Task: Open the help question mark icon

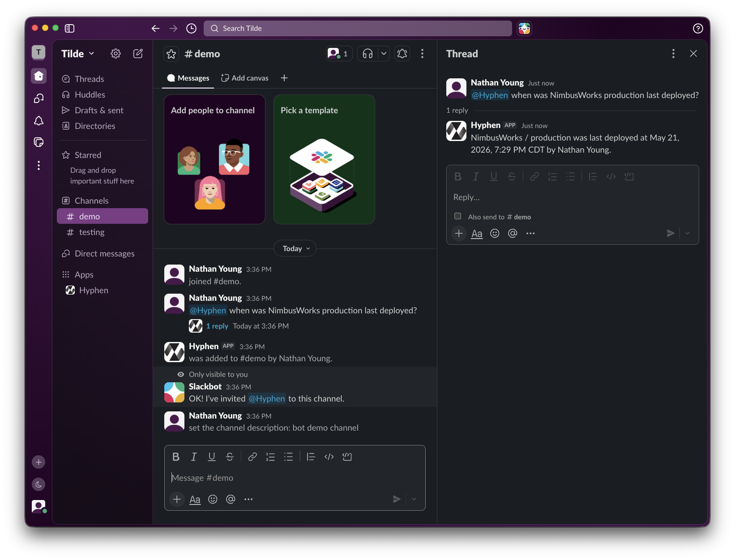Action: (697, 28)
